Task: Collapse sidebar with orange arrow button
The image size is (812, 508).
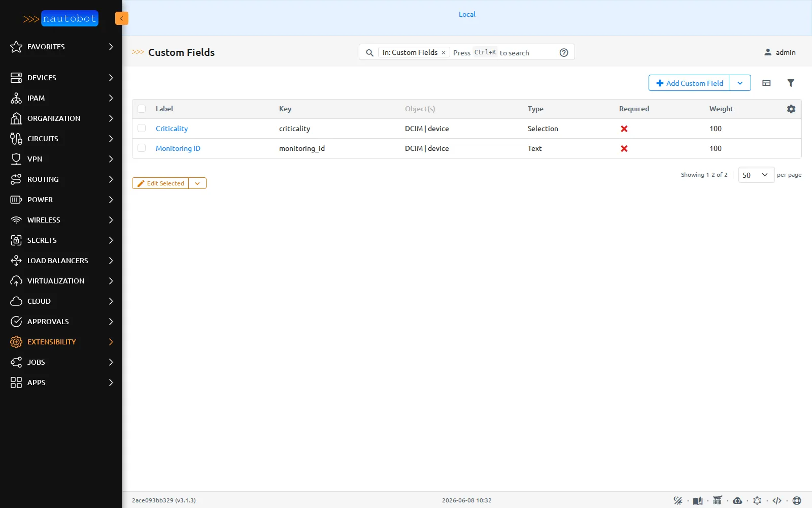Action: click(x=122, y=18)
